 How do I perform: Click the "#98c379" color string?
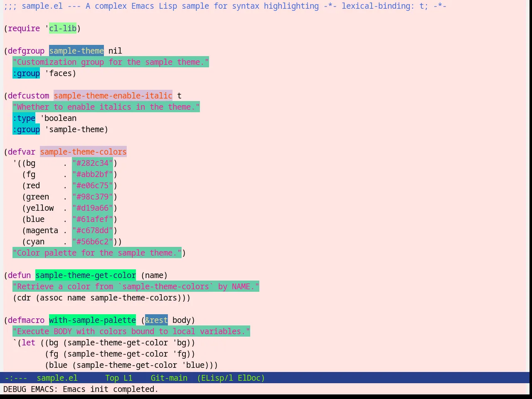92,197
